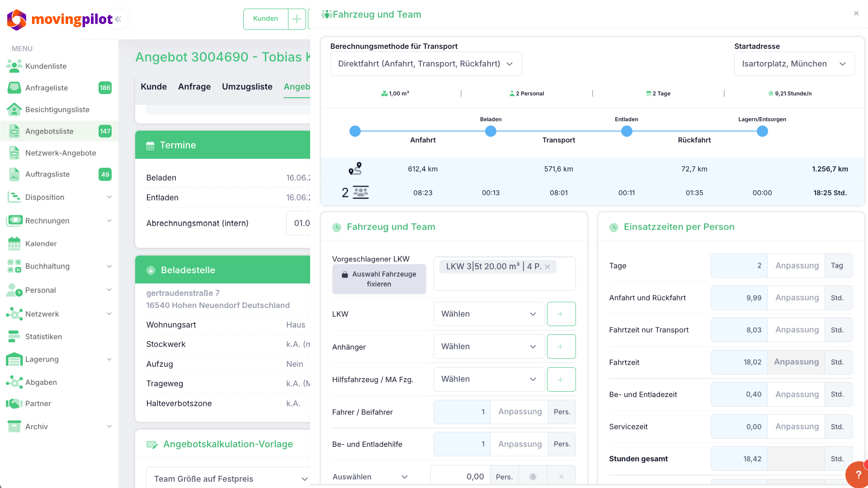This screenshot has height=488, width=868.
Task: Open the orange help question mark
Action: pyautogui.click(x=858, y=474)
